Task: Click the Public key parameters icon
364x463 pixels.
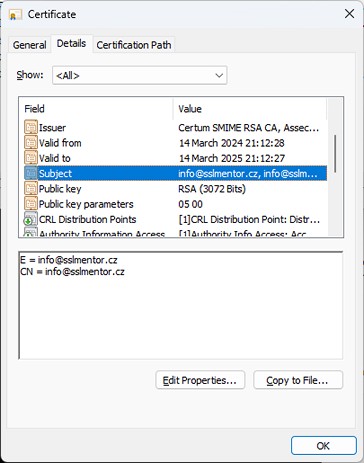Action: pos(31,204)
